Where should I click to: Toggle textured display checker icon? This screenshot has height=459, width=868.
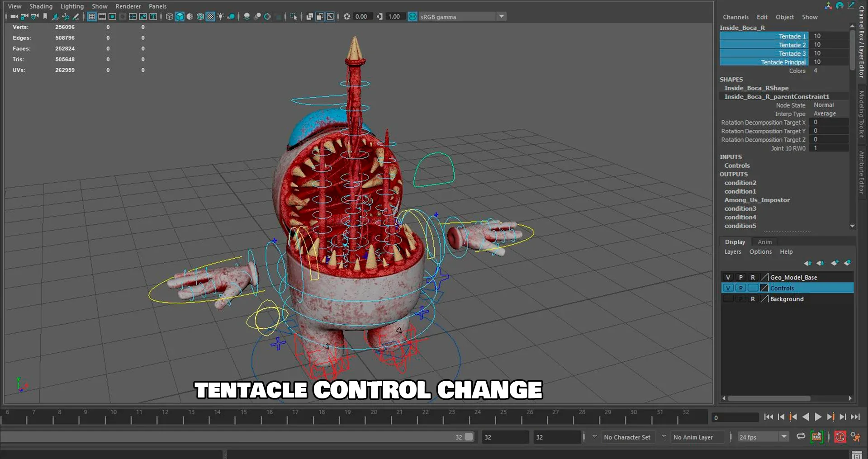click(x=210, y=17)
